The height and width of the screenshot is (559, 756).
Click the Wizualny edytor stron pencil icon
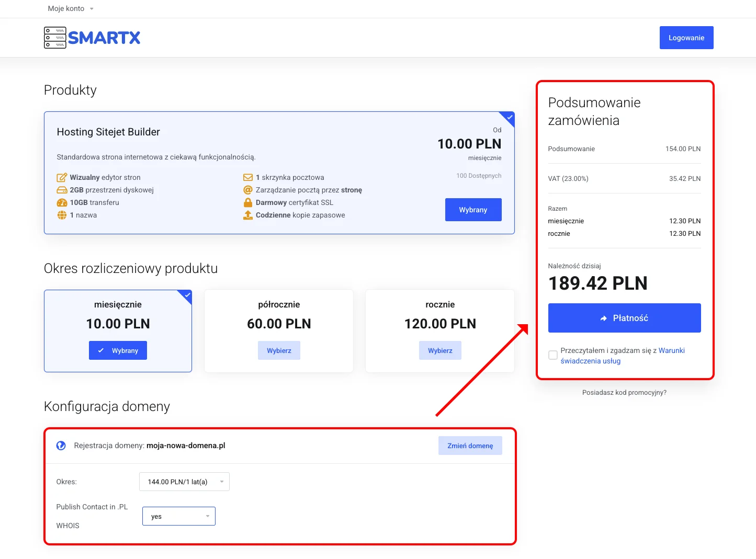point(62,177)
